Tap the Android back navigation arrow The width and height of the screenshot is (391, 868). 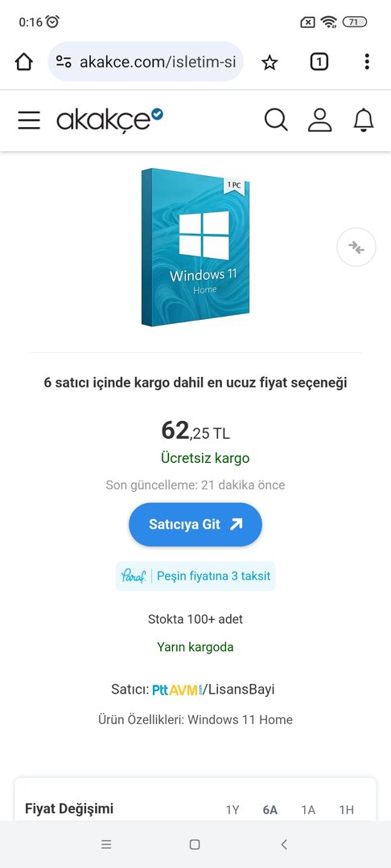284,844
